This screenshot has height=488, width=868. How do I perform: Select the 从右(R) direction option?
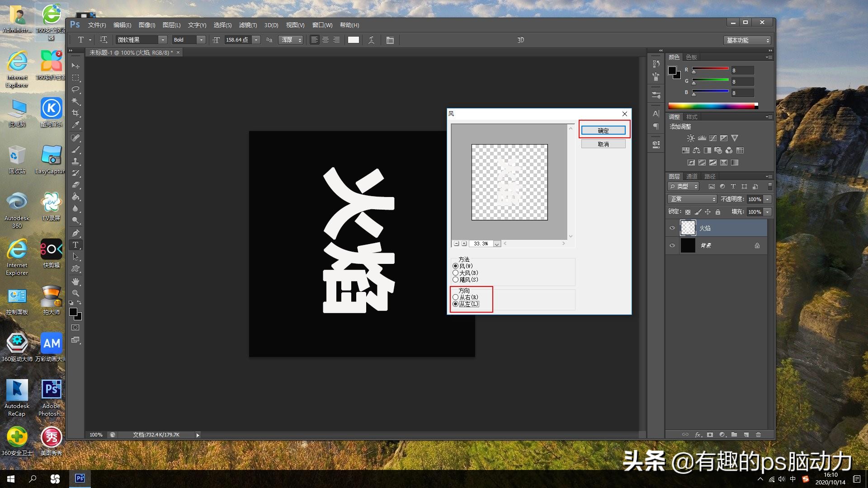pyautogui.click(x=456, y=297)
